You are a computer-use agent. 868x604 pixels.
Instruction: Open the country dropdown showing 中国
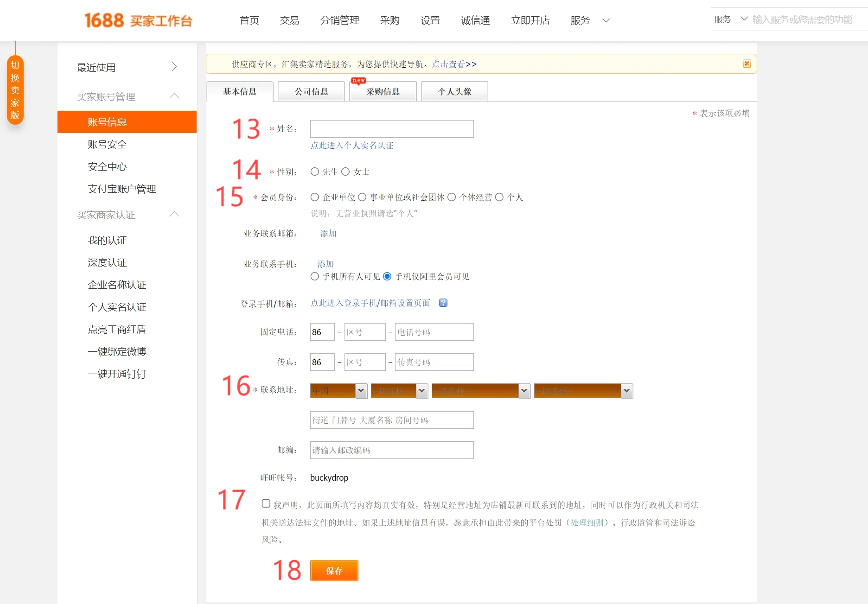338,391
